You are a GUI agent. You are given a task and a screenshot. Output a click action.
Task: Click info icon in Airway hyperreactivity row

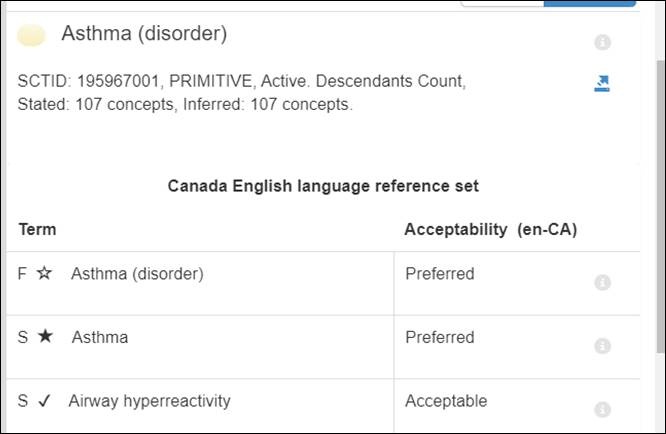click(602, 409)
